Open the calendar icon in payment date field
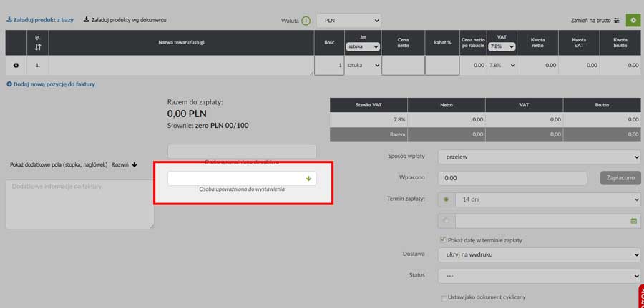 pos(633,222)
